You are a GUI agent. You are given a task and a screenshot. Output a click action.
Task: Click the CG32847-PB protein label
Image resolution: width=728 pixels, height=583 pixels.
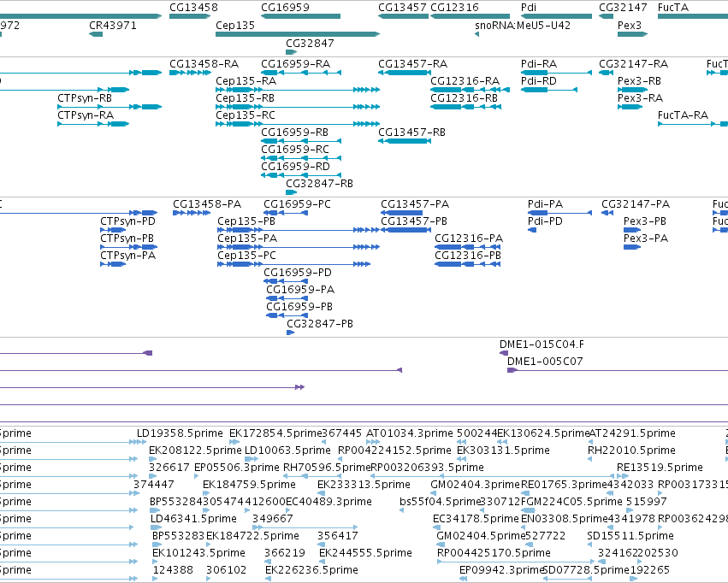coord(320,324)
